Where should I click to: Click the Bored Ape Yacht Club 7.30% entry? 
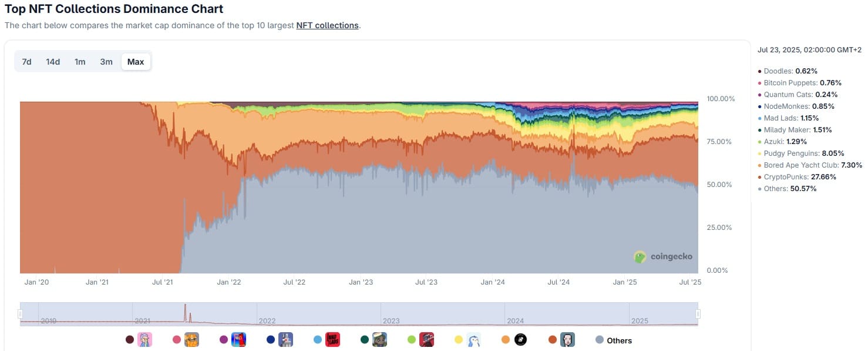click(810, 165)
